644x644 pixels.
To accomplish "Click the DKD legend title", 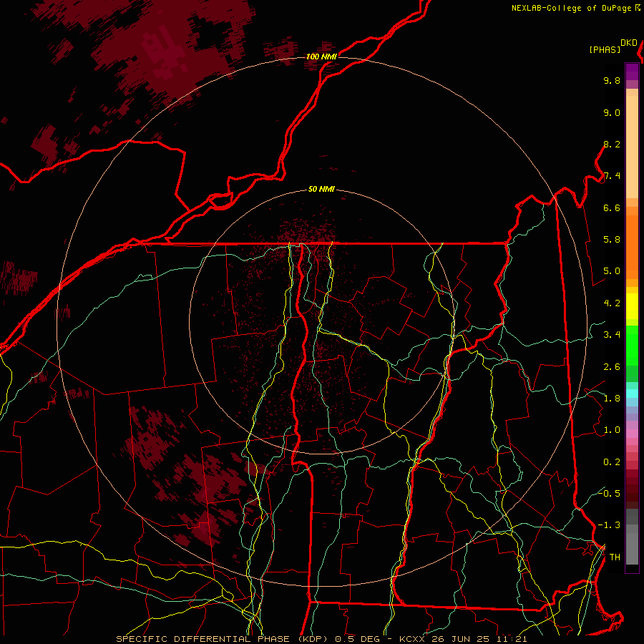I will (x=629, y=43).
